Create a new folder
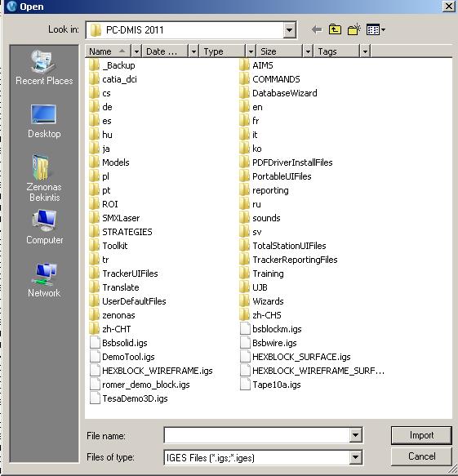Image resolution: width=458 pixels, height=476 pixels. (354, 29)
